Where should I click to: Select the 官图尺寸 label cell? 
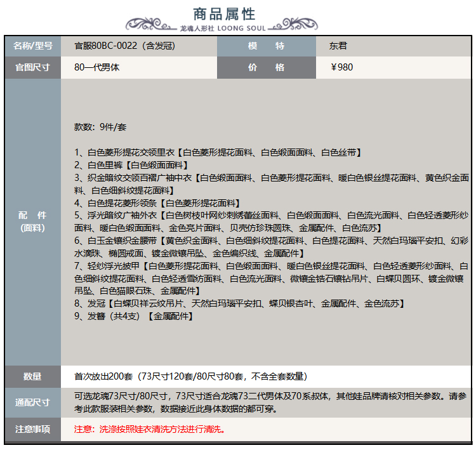point(33,67)
